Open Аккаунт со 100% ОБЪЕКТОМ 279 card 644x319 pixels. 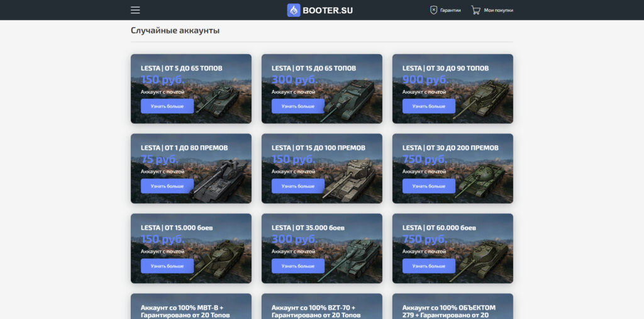coord(453,306)
